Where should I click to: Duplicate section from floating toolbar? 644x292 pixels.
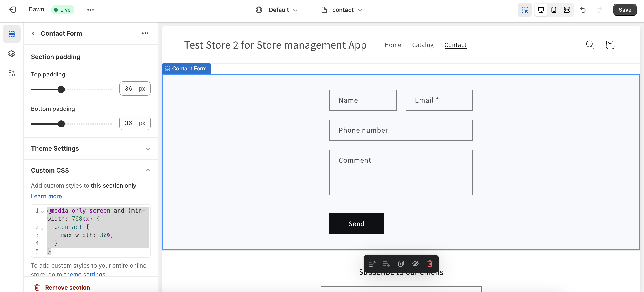pos(401,264)
